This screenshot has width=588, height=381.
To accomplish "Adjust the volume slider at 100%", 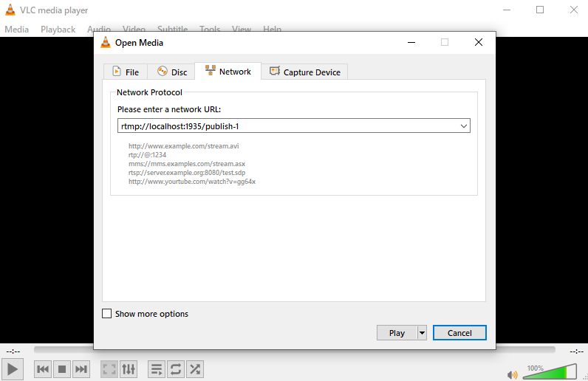I will pyautogui.click(x=550, y=371).
